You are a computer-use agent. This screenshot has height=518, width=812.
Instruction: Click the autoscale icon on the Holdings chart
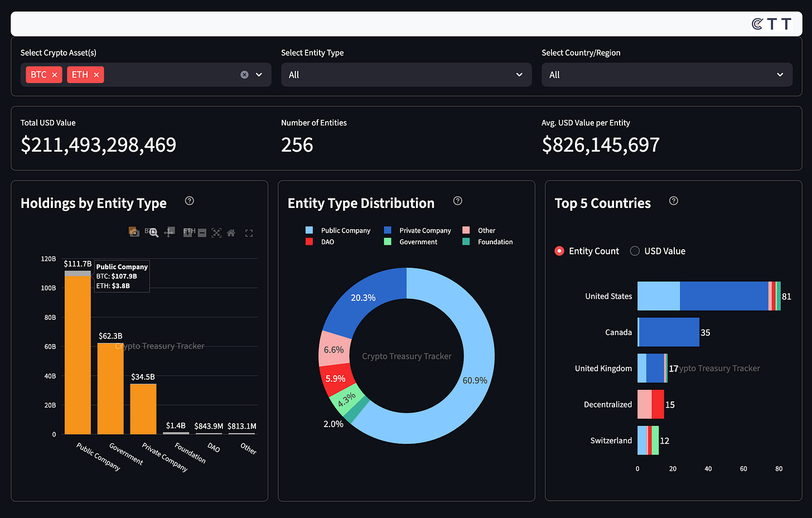pyautogui.click(x=216, y=233)
